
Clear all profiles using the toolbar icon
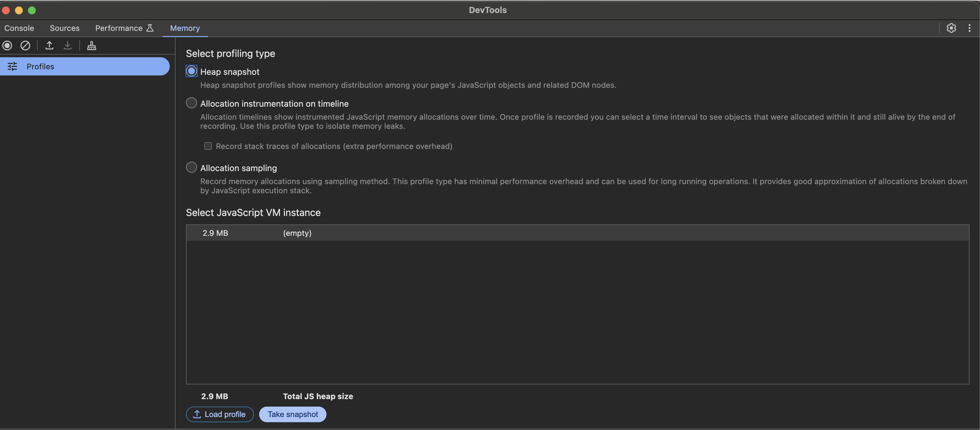[25, 45]
